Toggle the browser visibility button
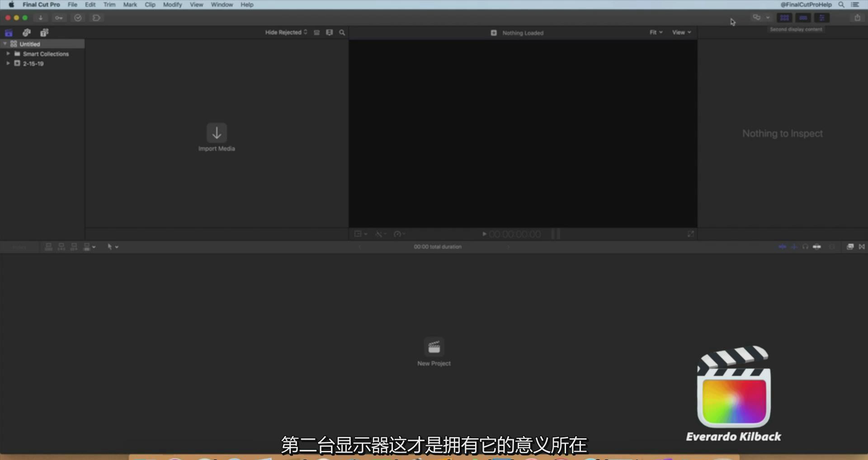This screenshot has width=868, height=460. (784, 18)
